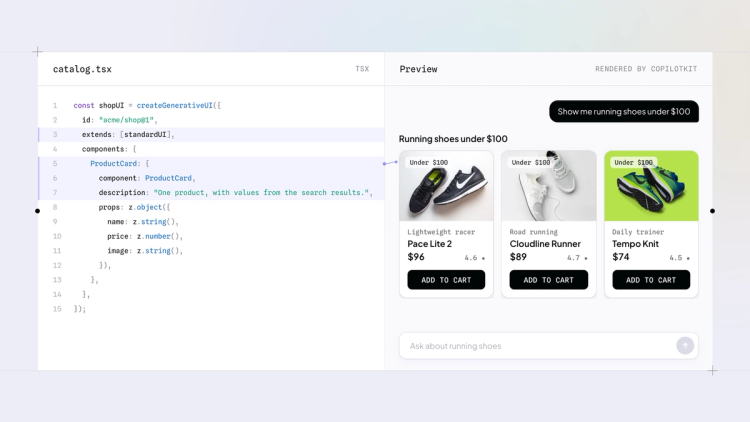The image size is (750, 422).
Task: Open the Pace Lite 2 shoe image
Action: 446,186
